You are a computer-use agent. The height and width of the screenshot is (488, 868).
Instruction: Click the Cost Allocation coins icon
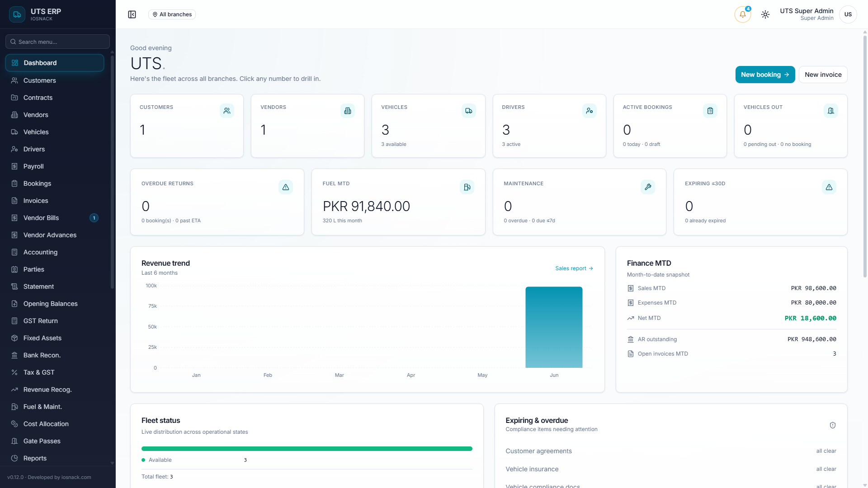14,424
